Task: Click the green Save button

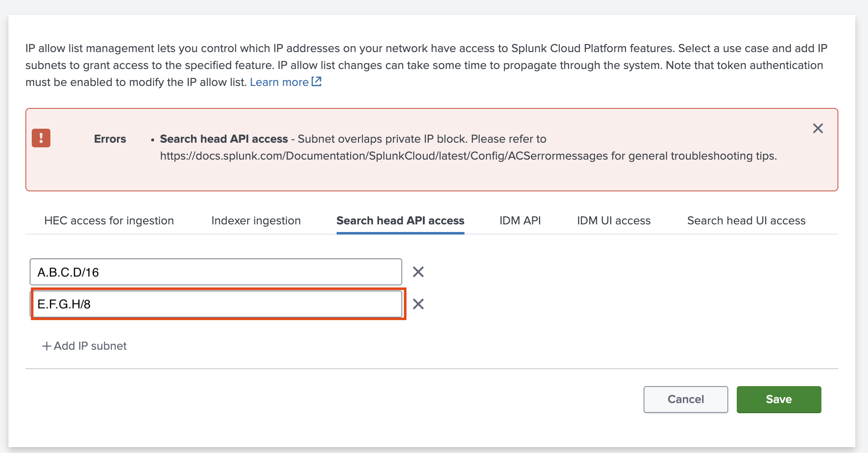Action: (x=778, y=399)
